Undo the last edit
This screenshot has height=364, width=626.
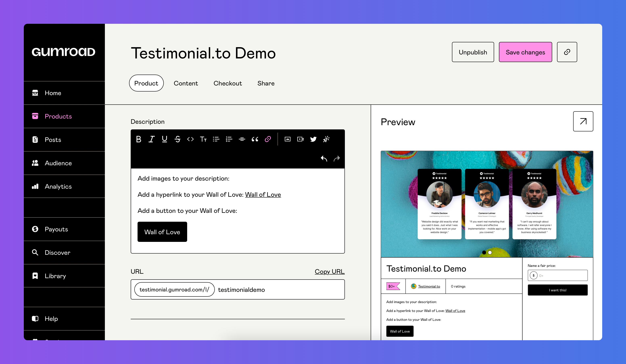coord(324,158)
